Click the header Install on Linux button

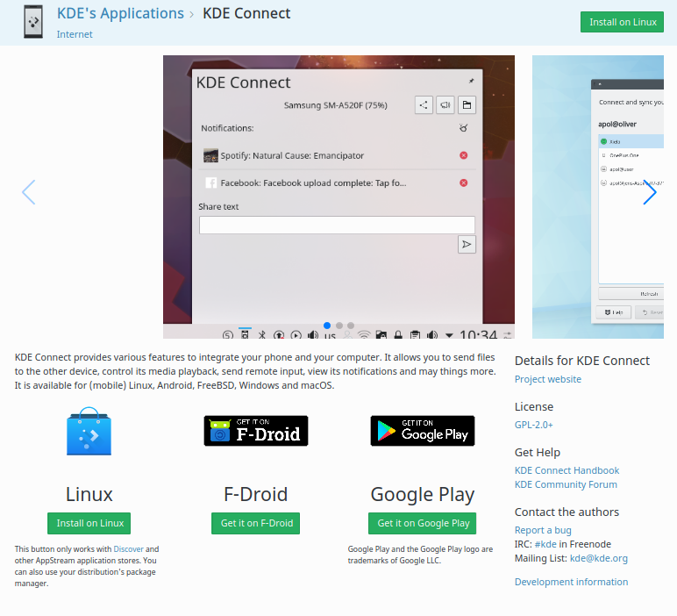[x=622, y=22]
